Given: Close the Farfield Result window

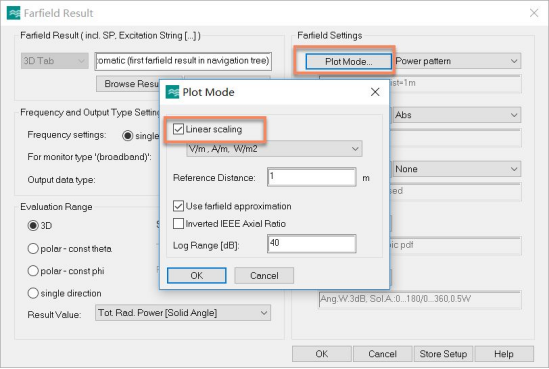Looking at the screenshot, I should [534, 13].
